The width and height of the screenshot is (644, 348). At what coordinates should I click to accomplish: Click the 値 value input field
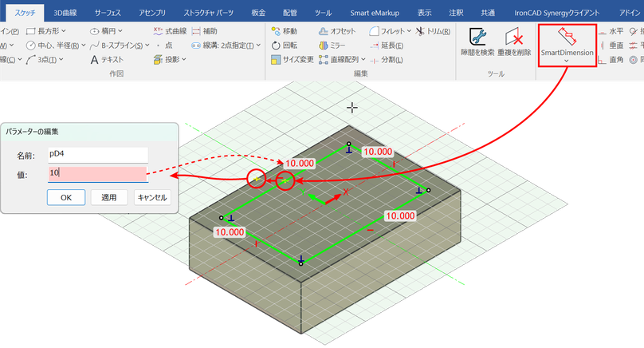click(98, 174)
